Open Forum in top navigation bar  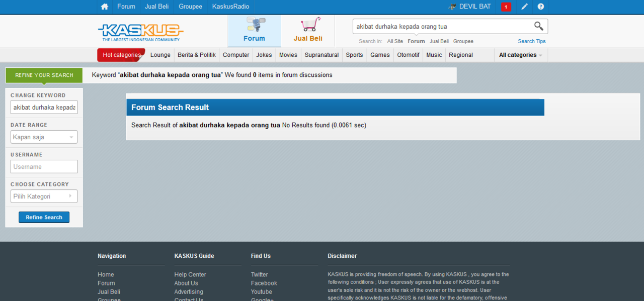126,7
